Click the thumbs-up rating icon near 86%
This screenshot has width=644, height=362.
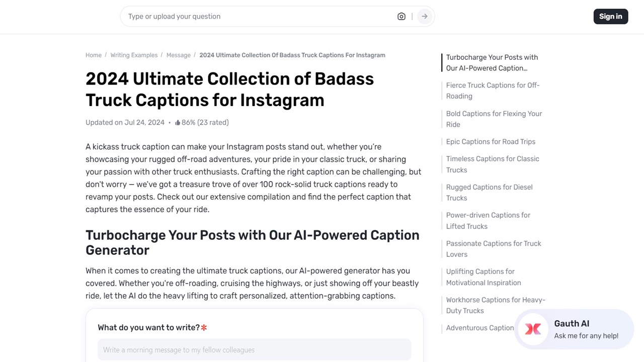(x=177, y=122)
